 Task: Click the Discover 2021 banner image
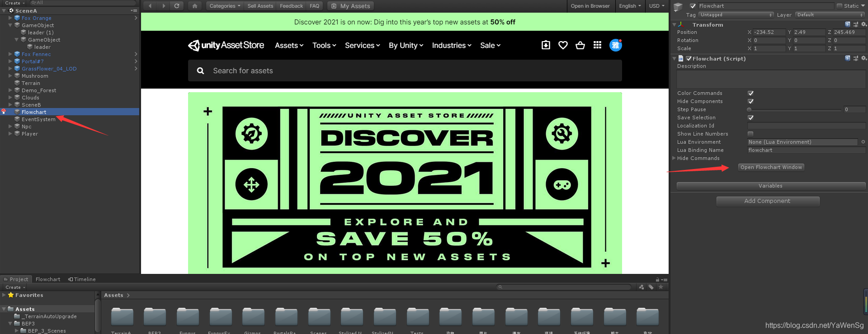[x=405, y=183]
